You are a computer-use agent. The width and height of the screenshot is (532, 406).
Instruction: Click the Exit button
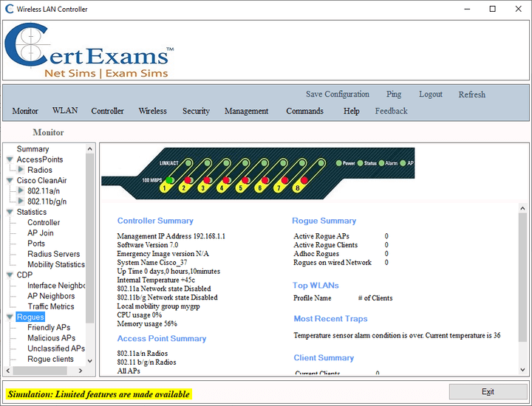pos(488,391)
